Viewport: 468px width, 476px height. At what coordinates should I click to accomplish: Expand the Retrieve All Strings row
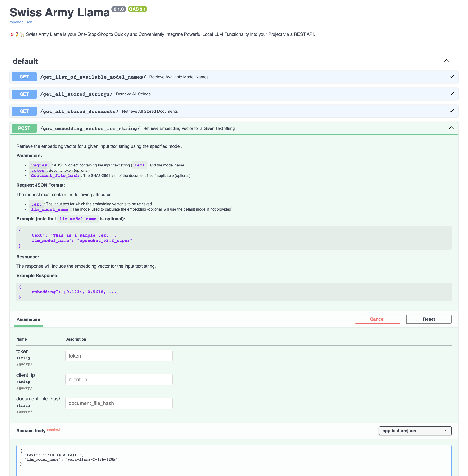click(x=133, y=94)
